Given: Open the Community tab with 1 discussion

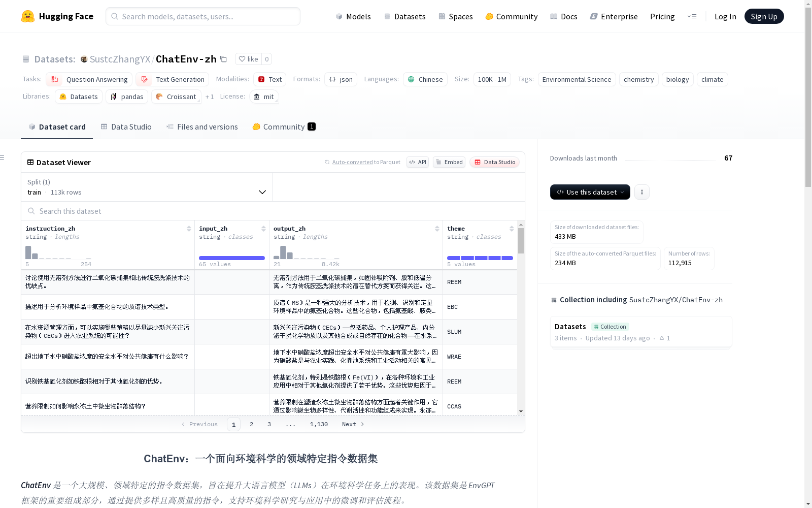Looking at the screenshot, I should click(284, 127).
